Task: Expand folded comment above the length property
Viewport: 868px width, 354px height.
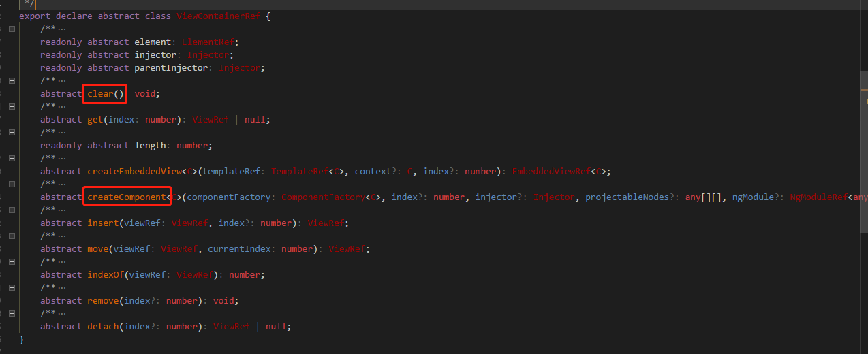Action: pos(12,133)
